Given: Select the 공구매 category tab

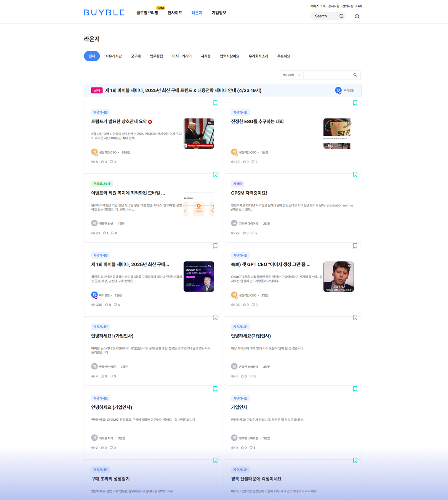Looking at the screenshot, I should pos(136,56).
